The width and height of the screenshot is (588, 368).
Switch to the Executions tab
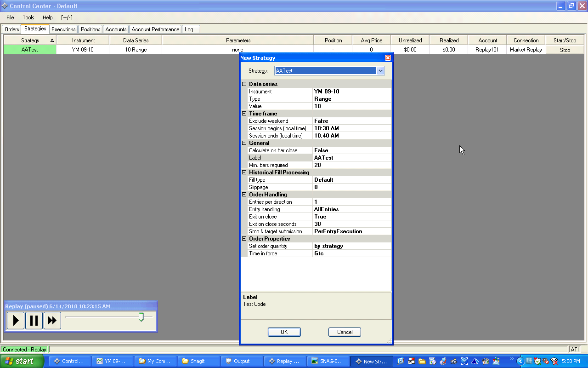63,29
